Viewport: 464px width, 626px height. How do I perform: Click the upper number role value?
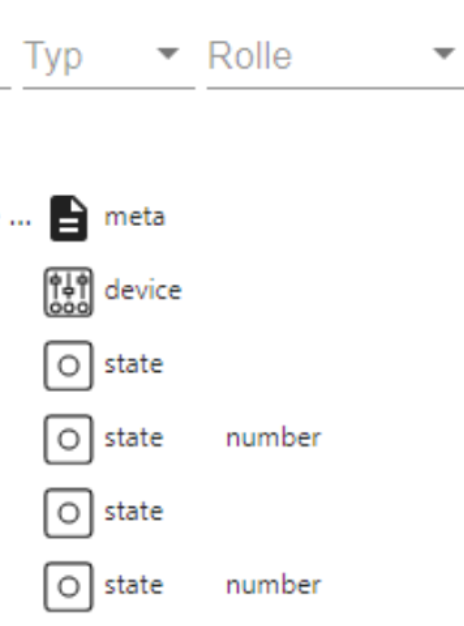274,438
